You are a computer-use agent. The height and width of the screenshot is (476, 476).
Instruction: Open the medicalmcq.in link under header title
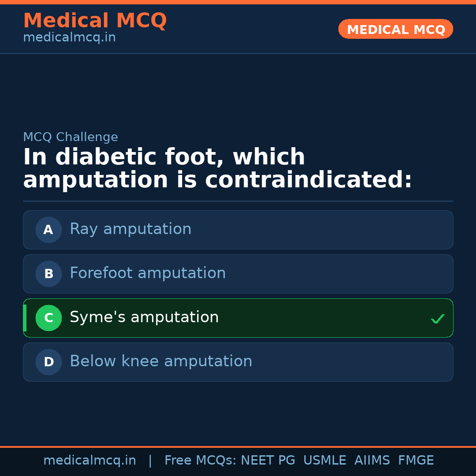click(69, 37)
